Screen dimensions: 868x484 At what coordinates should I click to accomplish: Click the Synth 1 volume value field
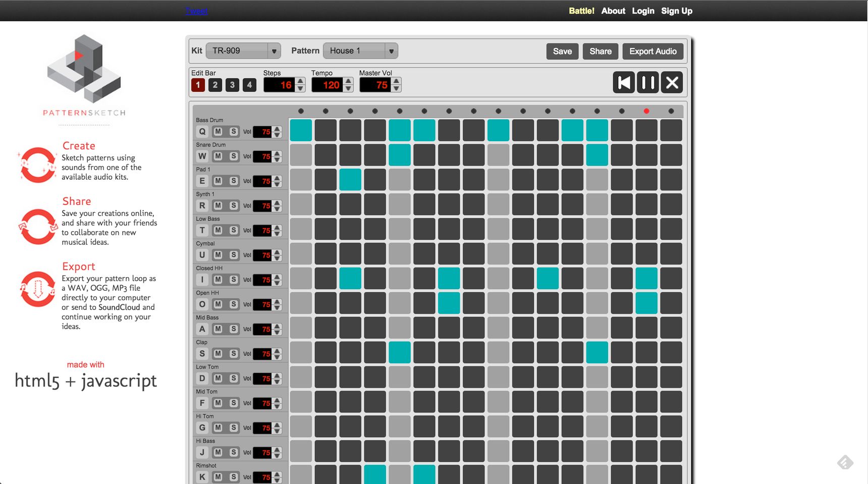click(263, 205)
